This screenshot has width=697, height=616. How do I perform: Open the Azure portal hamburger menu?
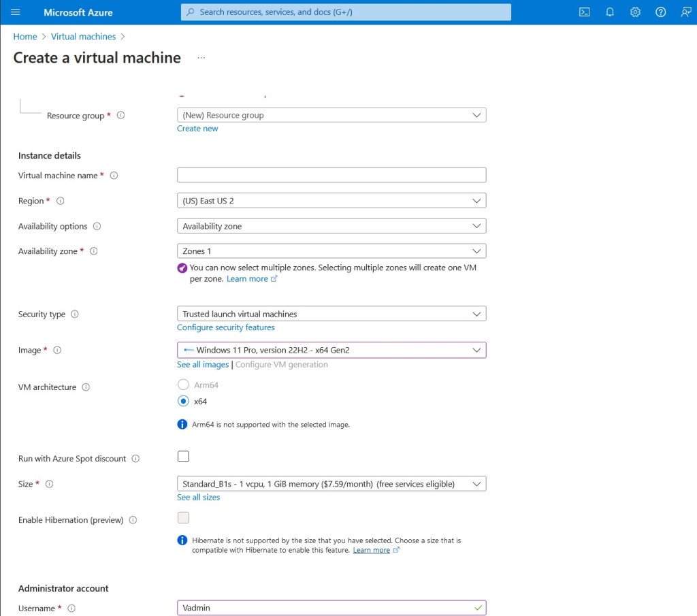point(16,12)
